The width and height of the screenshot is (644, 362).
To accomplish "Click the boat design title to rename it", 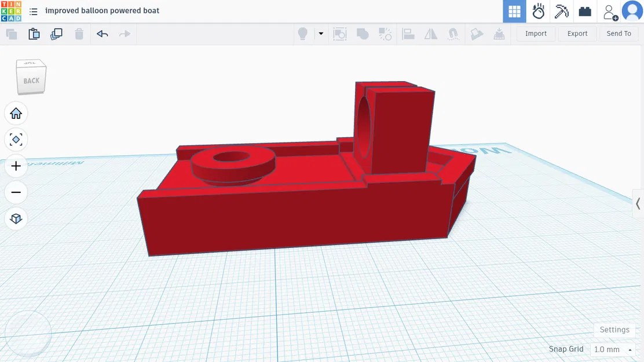I will (x=101, y=10).
